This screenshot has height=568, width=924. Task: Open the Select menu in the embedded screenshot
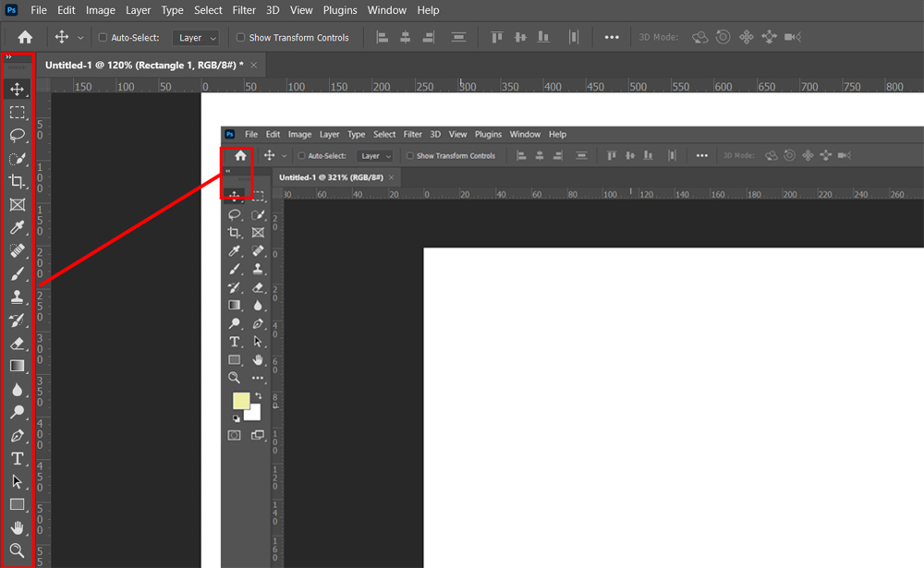(x=384, y=134)
